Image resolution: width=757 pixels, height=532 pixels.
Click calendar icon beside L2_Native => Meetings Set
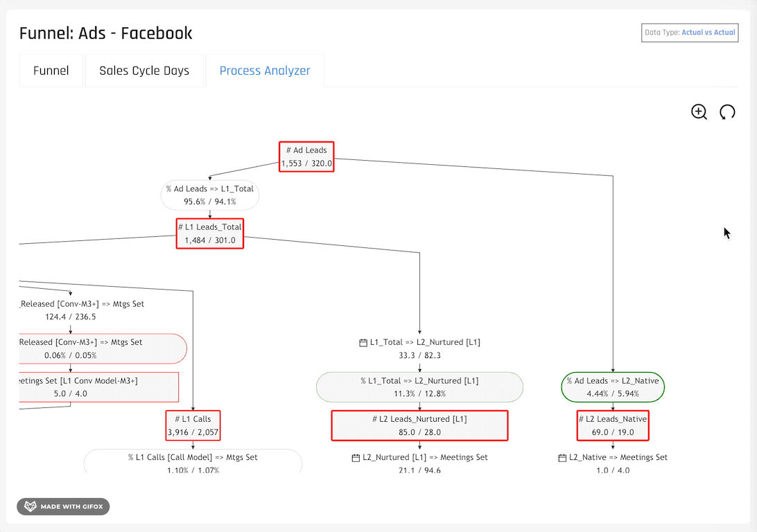(562, 458)
